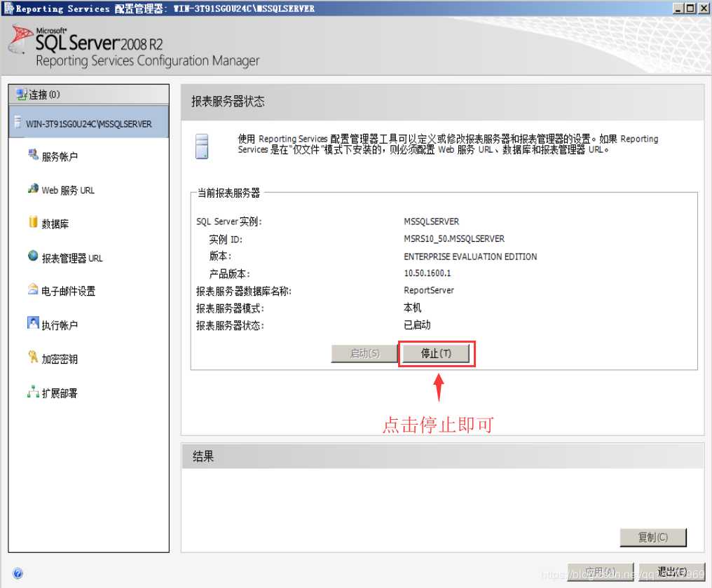Open the 加密密钥 page
712x588 pixels.
tap(60, 359)
